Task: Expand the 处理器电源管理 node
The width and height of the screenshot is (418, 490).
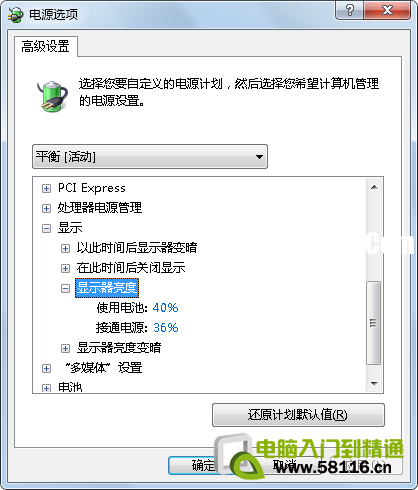Action: click(x=46, y=208)
